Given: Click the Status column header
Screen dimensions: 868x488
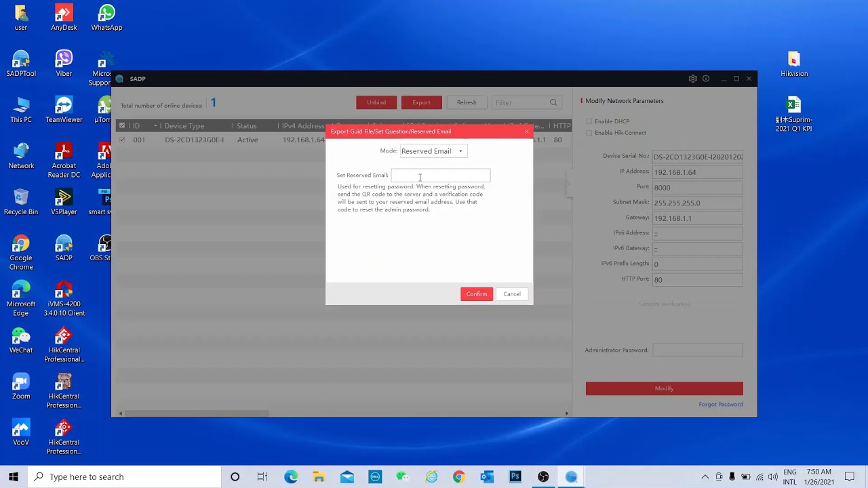Looking at the screenshot, I should (x=247, y=126).
